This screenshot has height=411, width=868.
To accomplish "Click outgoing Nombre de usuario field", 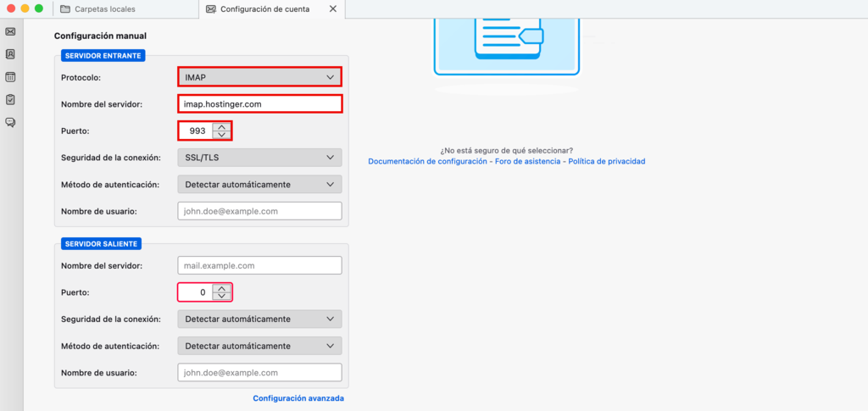I will pos(259,373).
